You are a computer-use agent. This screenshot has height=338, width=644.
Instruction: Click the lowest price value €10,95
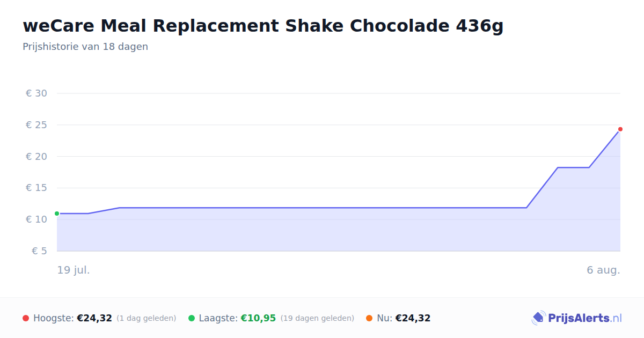258,318
